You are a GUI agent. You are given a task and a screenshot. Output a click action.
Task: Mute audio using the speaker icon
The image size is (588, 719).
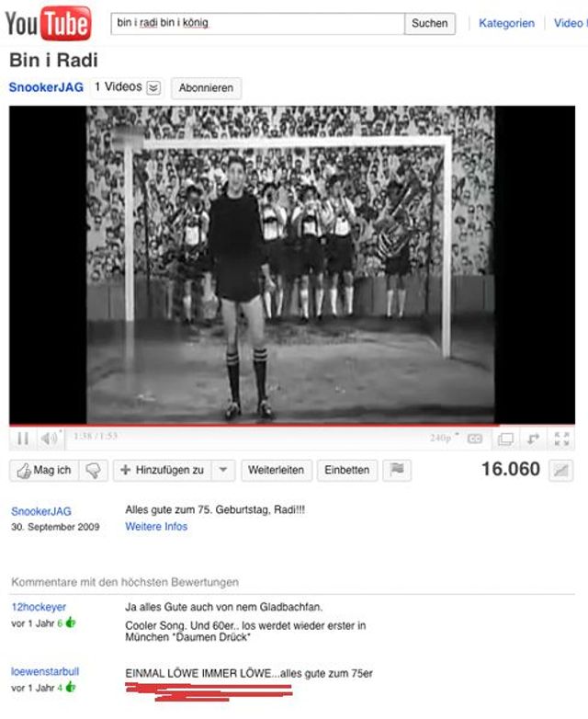point(49,439)
